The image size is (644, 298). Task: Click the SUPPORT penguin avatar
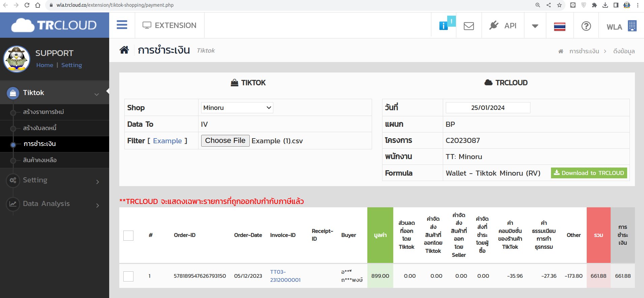pyautogui.click(x=17, y=59)
